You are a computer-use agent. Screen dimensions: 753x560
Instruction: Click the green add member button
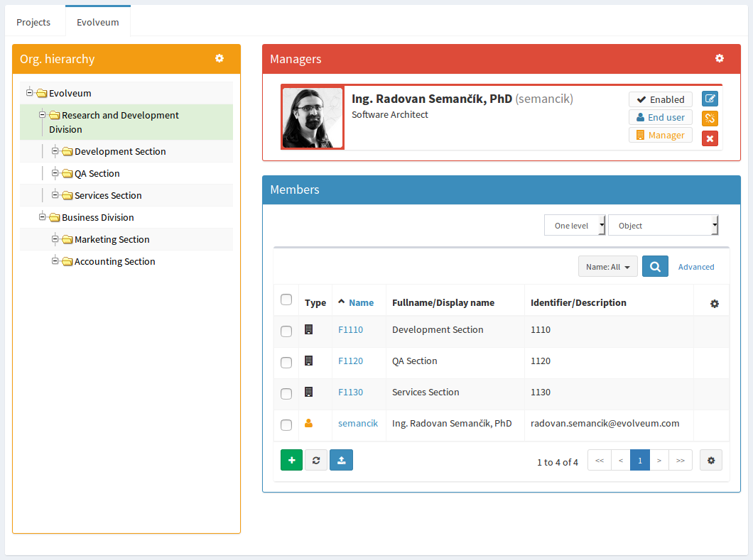291,460
